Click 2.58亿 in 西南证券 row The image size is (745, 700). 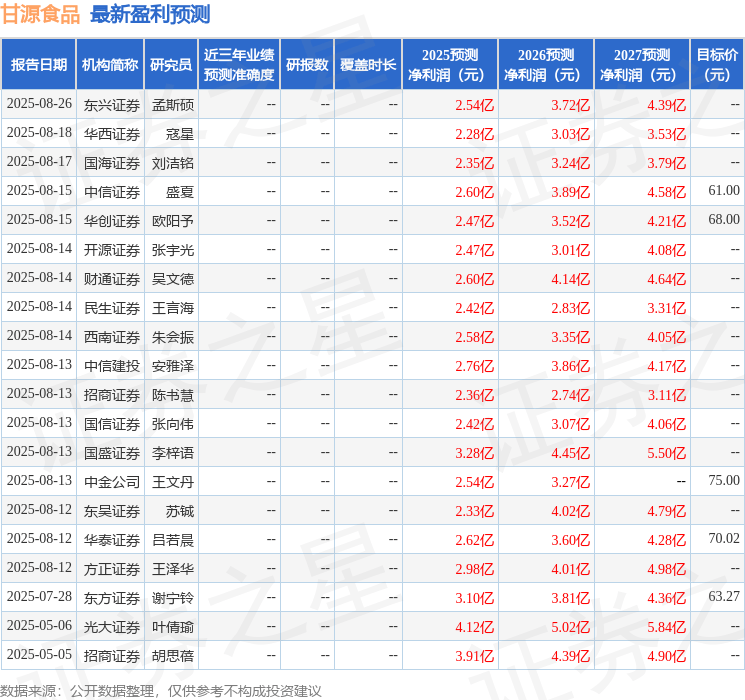point(475,337)
